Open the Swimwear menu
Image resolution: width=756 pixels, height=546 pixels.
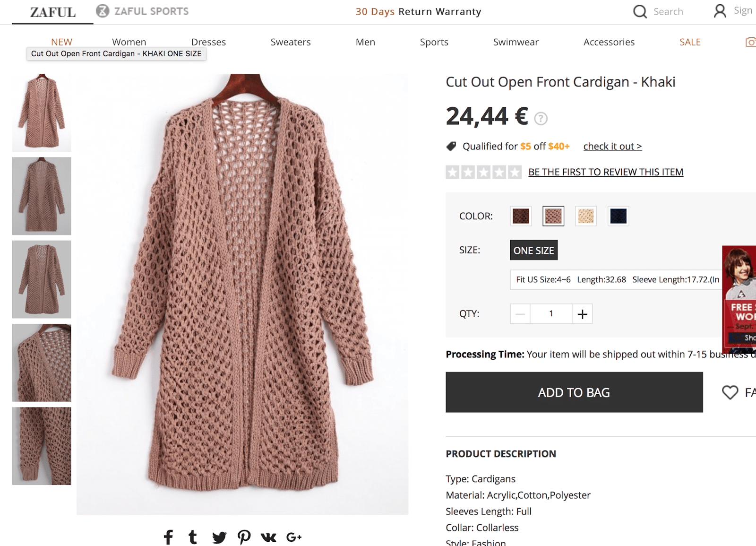pos(515,42)
